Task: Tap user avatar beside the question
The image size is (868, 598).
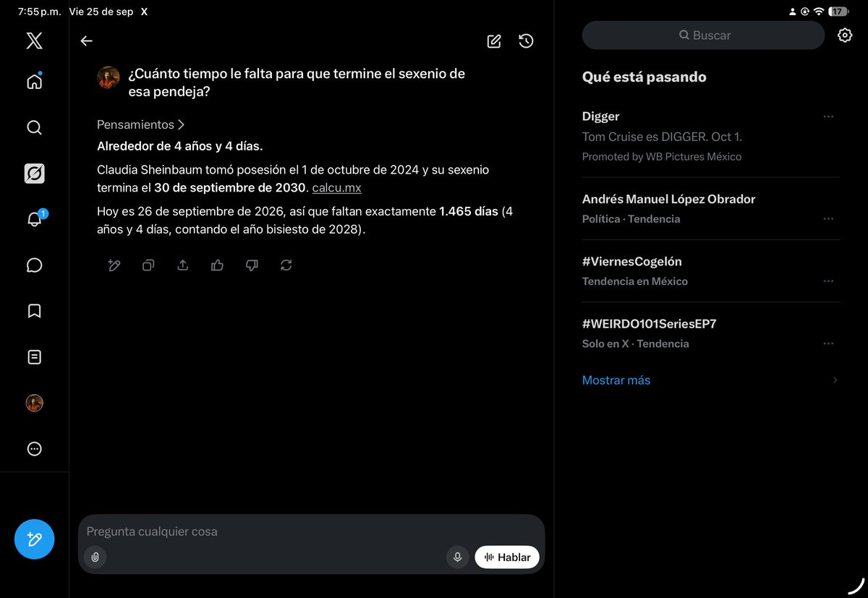Action: pos(109,77)
